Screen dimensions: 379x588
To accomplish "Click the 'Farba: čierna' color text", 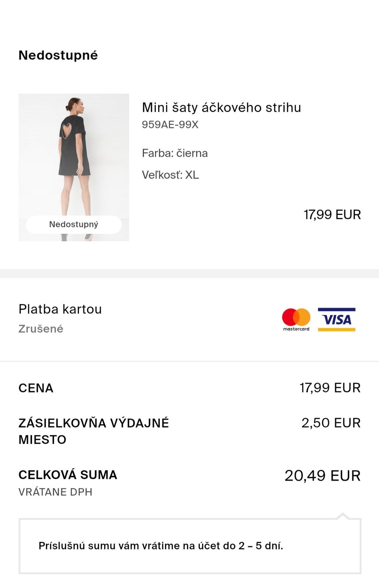I will click(175, 153).
